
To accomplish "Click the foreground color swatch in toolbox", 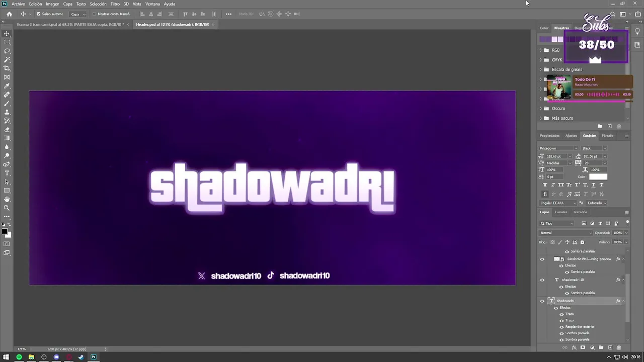I will coord(5,232).
